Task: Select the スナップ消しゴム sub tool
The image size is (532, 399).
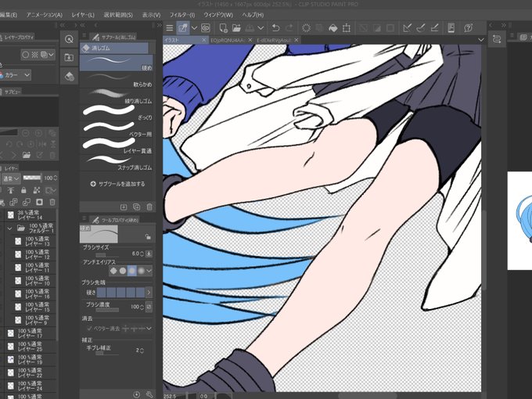Action: coord(116,163)
